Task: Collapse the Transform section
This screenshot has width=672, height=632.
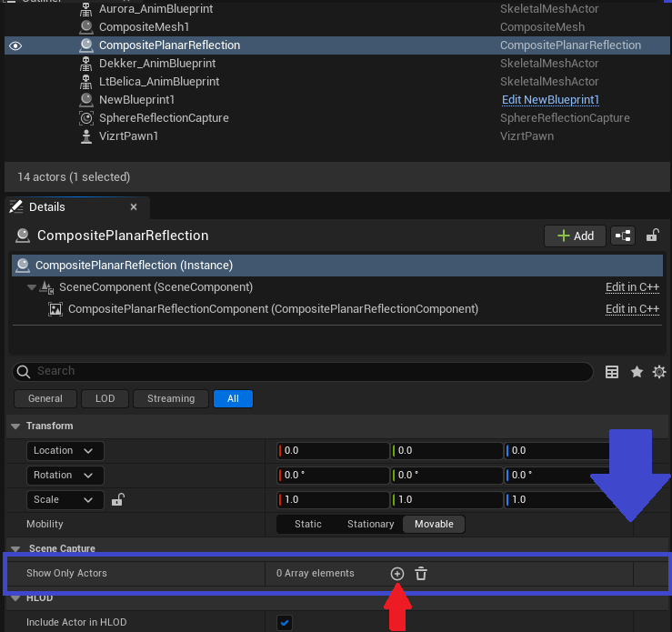Action: click(x=15, y=426)
